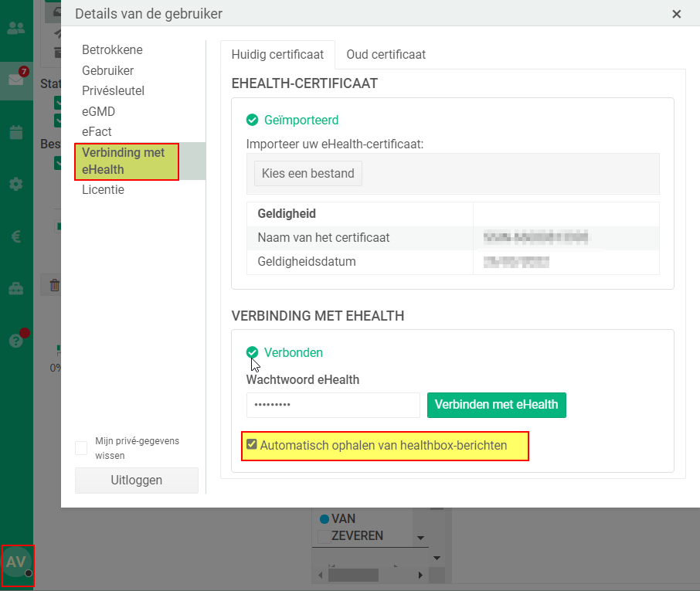Open the settings gear icon
This screenshot has height=591, width=700.
coord(16,184)
